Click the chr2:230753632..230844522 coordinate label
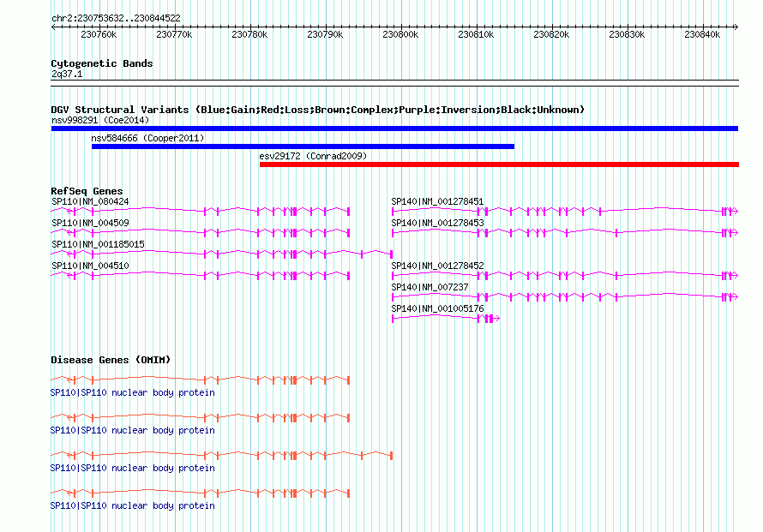Screen dimensions: 763x532 (116, 18)
